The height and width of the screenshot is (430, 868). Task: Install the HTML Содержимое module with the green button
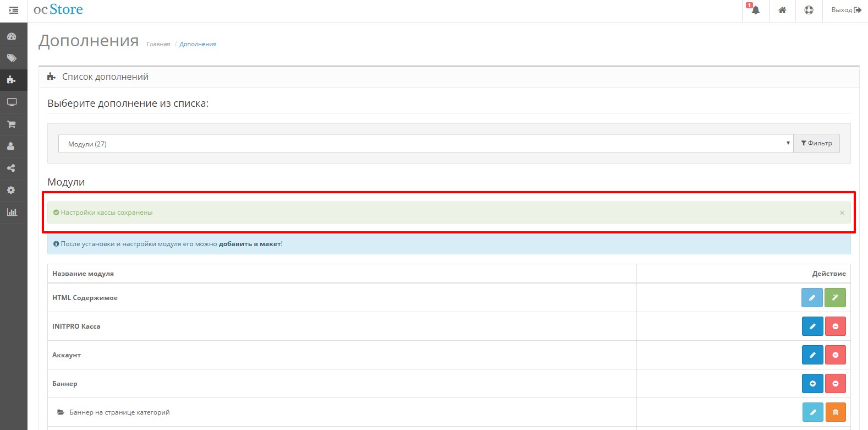coord(835,298)
